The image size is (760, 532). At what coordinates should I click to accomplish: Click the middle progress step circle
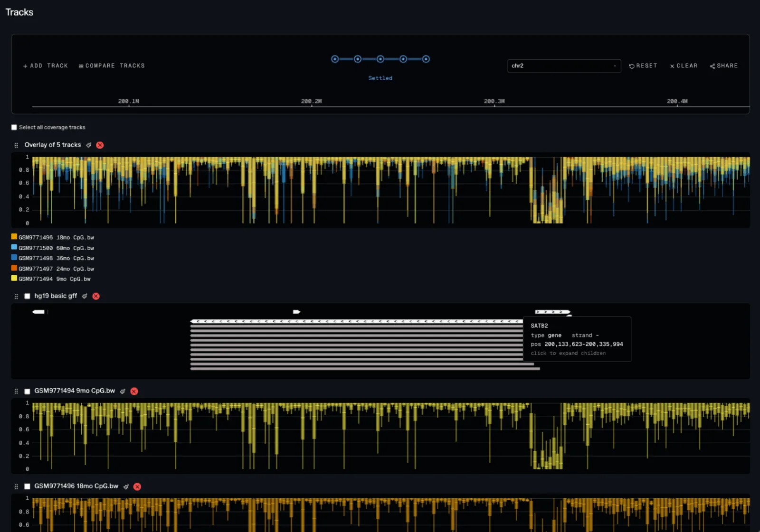click(x=380, y=59)
